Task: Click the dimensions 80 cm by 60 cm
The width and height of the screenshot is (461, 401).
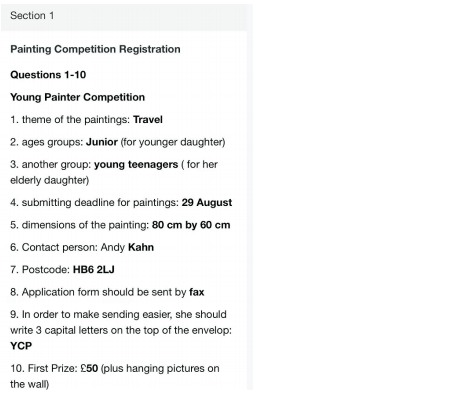Action: tap(191, 225)
